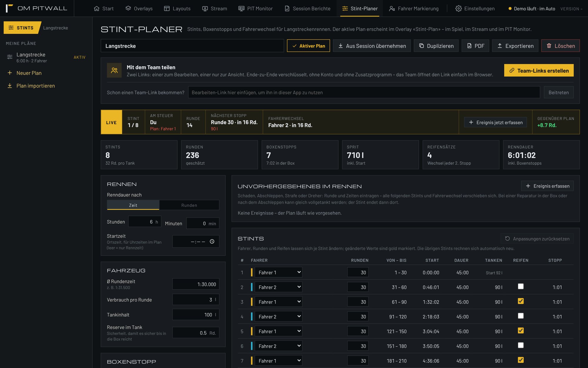Image resolution: width=588 pixels, height=368 pixels.
Task: Click Aus Session übernehmen button
Action: 372,46
